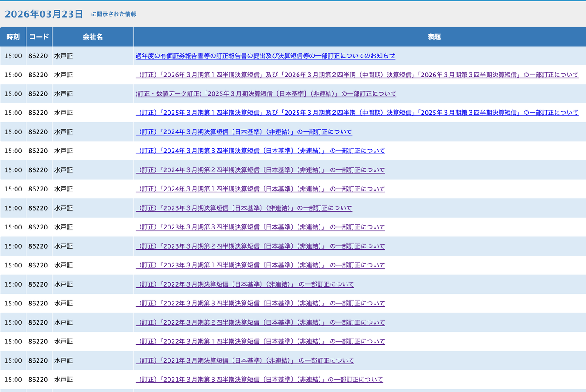Click the 会社名 column header
This screenshot has width=586, height=392.
pyautogui.click(x=92, y=37)
